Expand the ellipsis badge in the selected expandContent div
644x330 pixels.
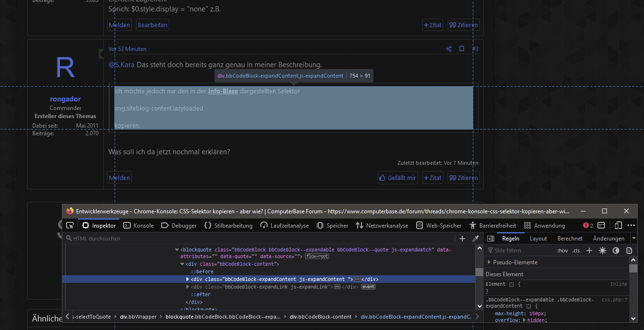(357, 279)
